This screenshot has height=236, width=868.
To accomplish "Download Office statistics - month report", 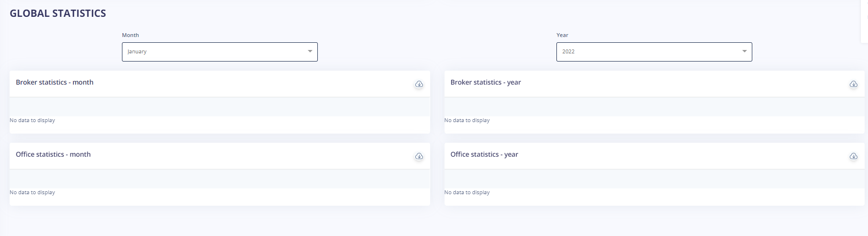I will [419, 156].
